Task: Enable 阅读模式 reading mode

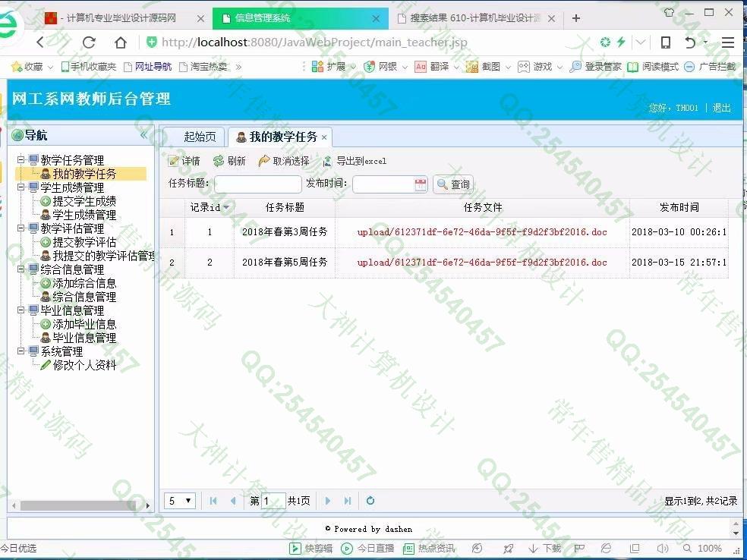Action: tap(653, 67)
